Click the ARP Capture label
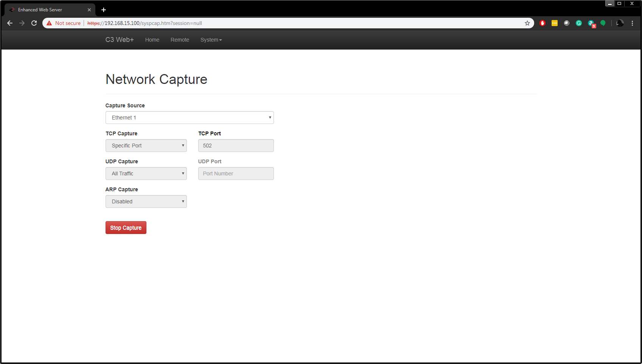Screen dimensions: 642x364 click(x=121, y=189)
